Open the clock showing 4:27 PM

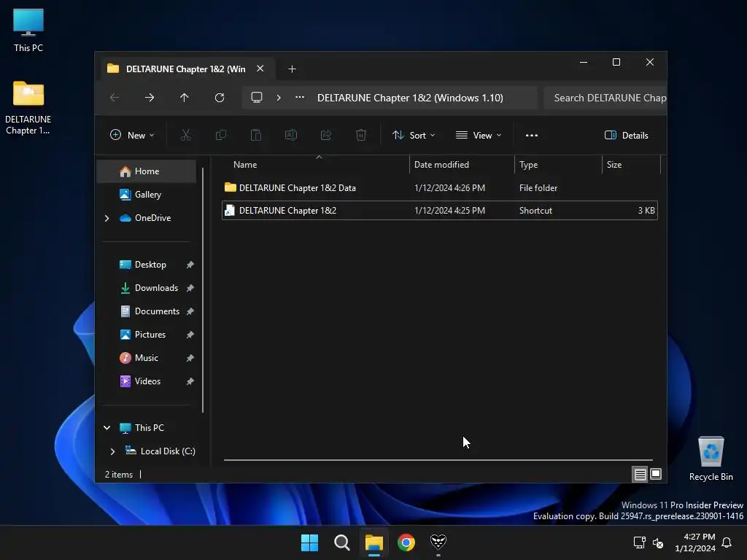(695, 542)
